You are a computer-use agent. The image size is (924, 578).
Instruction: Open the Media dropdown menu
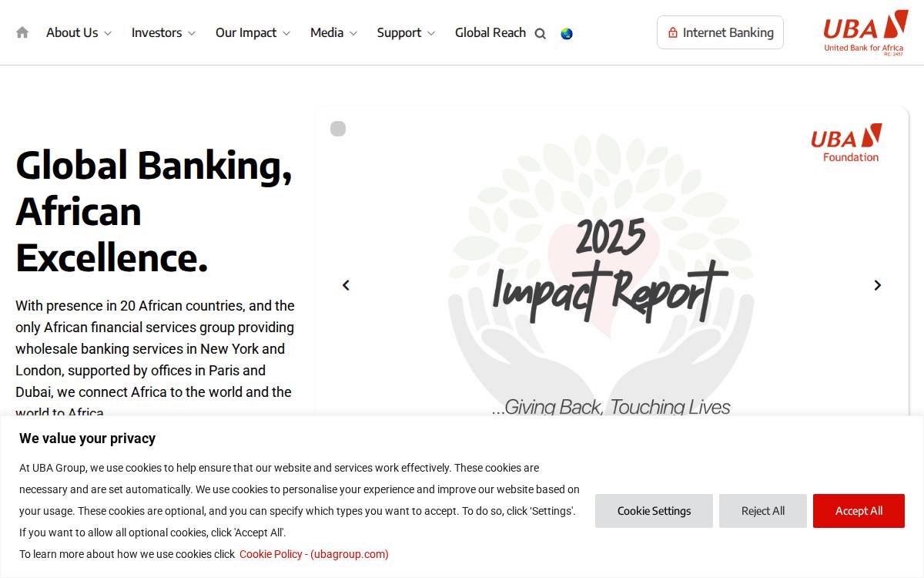[333, 32]
